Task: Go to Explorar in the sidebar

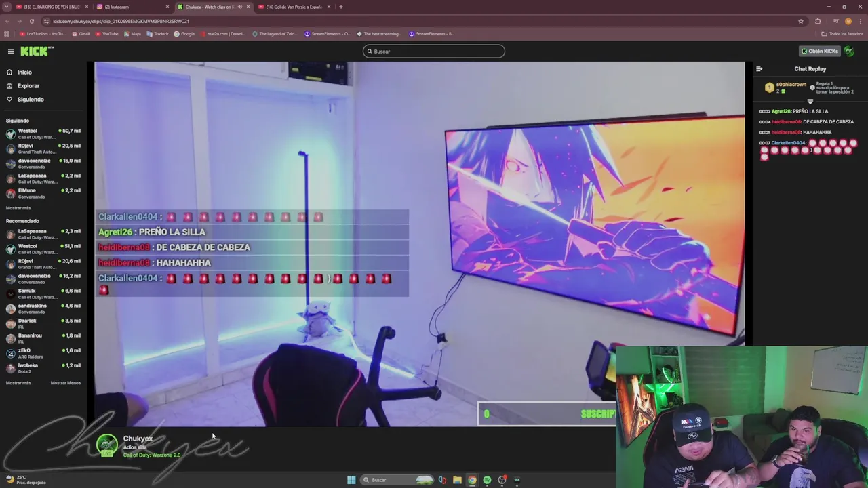Action: tap(28, 85)
